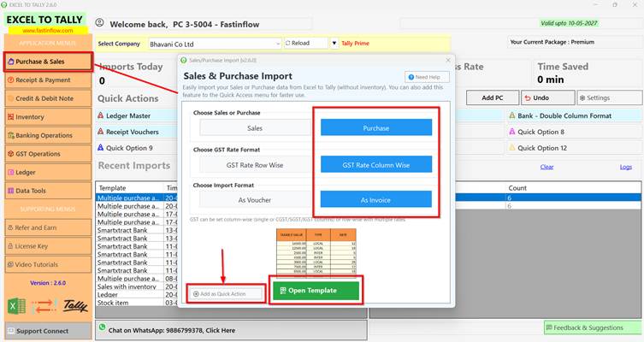Open the Banking Operations menu
The image size is (644, 342).
[48, 135]
